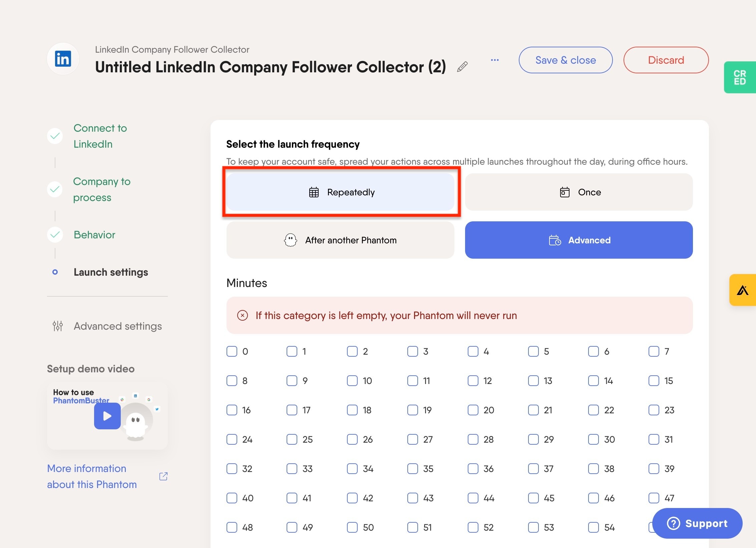Click the pencil icon to rename Phantom

[x=462, y=67]
